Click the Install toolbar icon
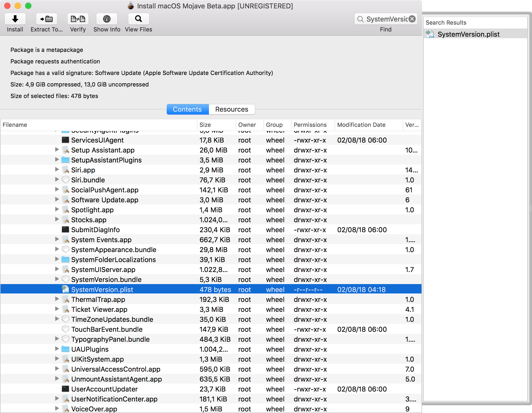Viewport: 532px width, 413px height. click(15, 19)
